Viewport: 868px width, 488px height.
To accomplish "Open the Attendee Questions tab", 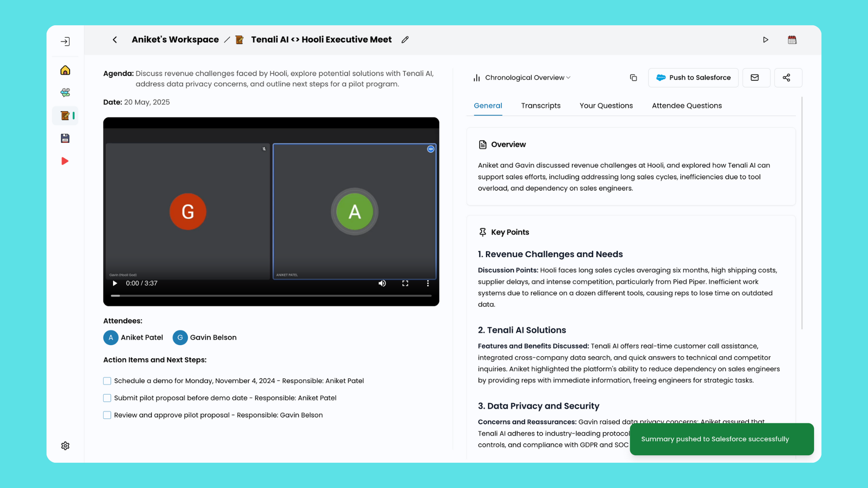I will click(687, 106).
